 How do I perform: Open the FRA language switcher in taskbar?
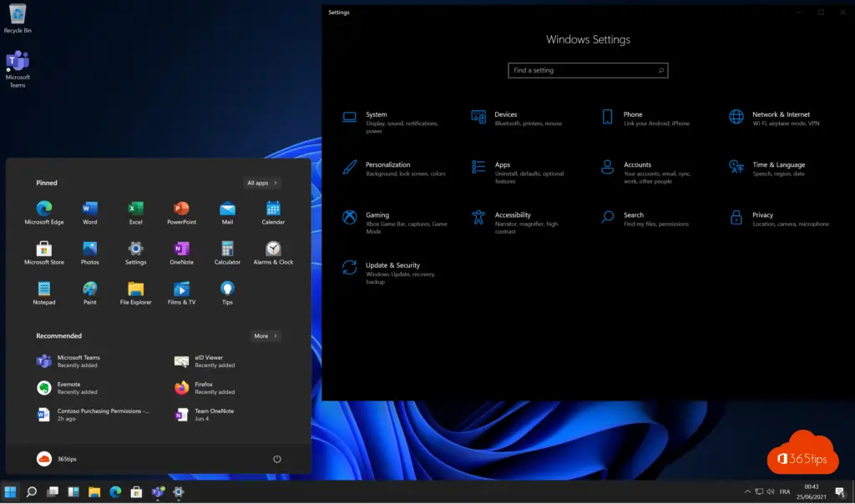pos(785,492)
